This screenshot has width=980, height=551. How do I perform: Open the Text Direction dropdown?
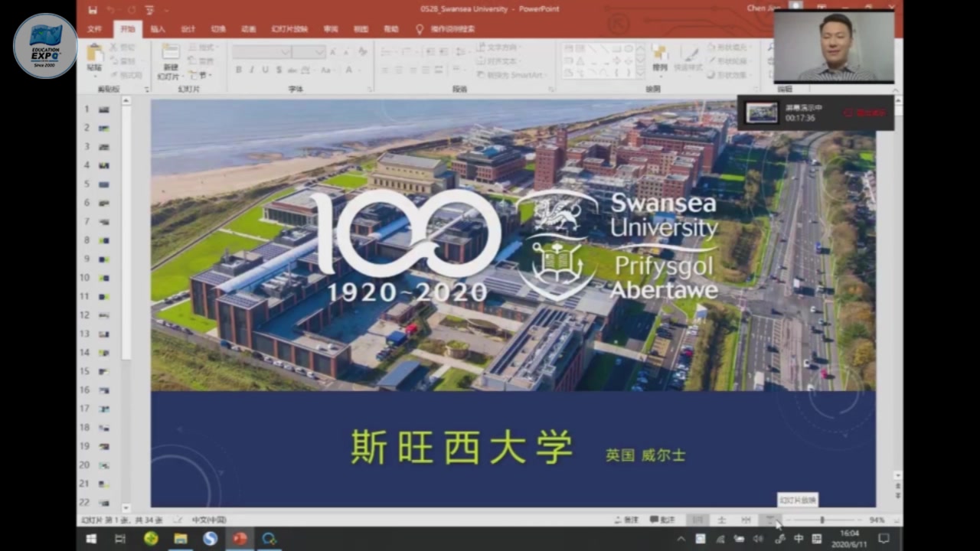(x=499, y=47)
